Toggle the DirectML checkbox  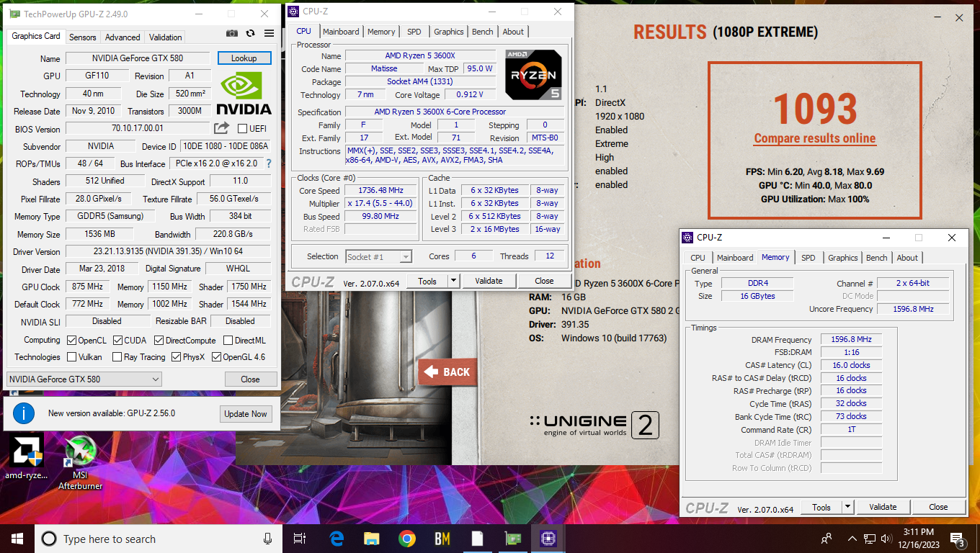(228, 340)
